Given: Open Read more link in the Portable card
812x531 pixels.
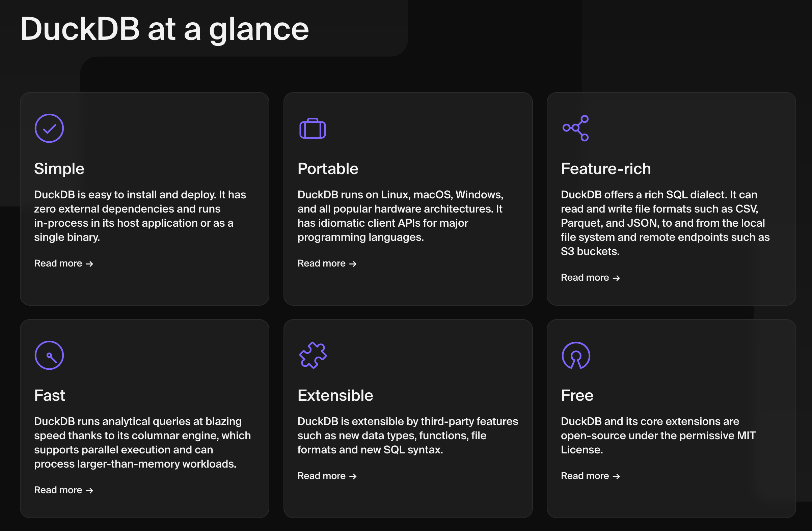Looking at the screenshot, I should click(x=322, y=263).
